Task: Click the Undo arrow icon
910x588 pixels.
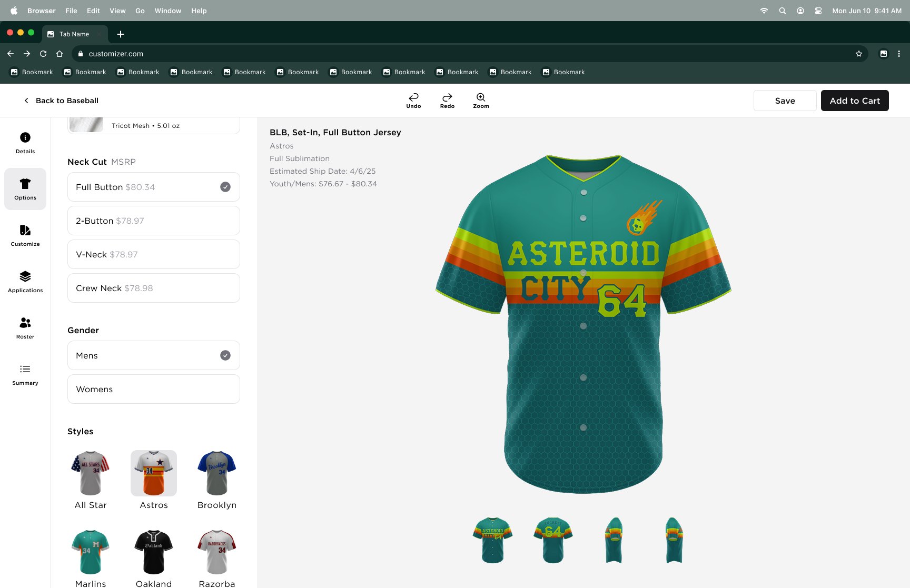Action: pyautogui.click(x=413, y=97)
